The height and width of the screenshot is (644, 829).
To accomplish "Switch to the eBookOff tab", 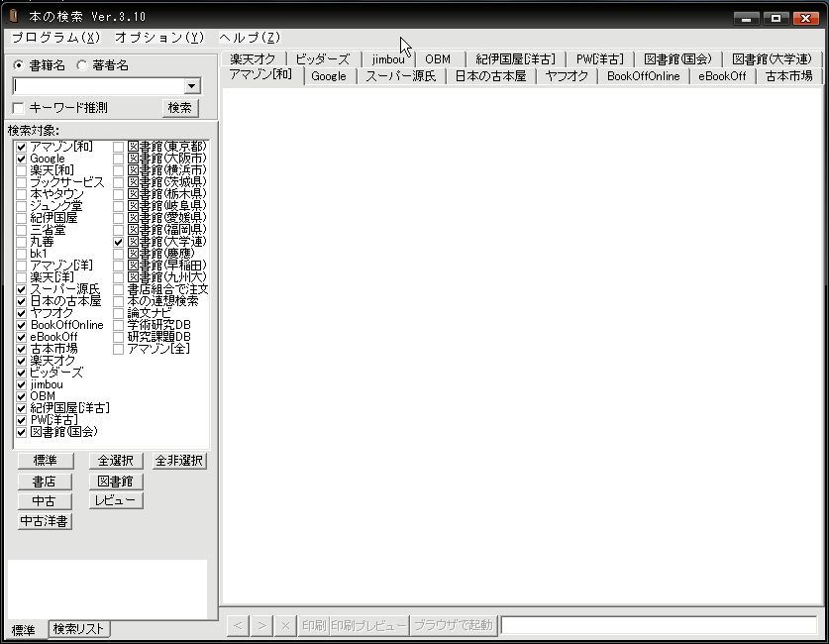I will [x=722, y=76].
